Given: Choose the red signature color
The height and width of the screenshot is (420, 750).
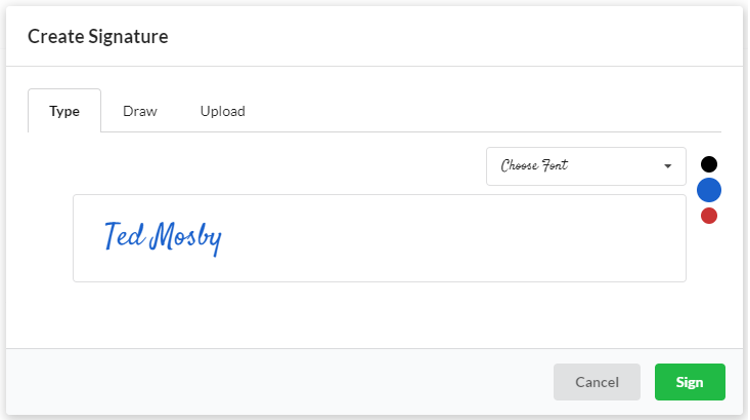Looking at the screenshot, I should tap(709, 215).
